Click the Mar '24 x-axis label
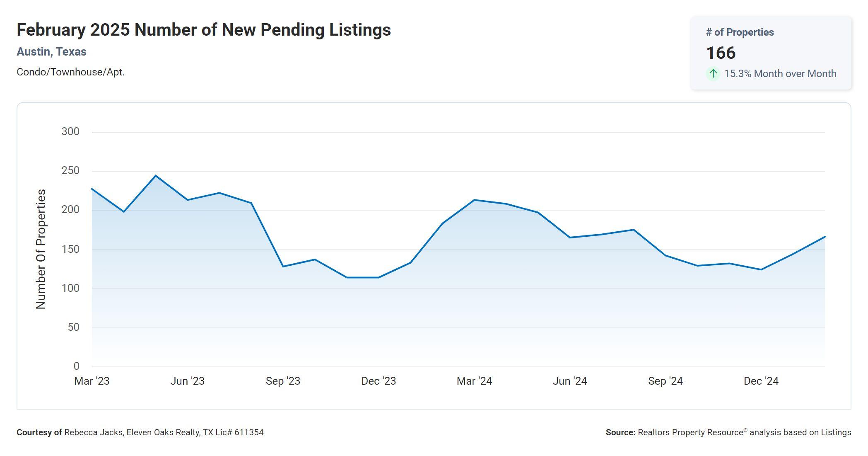The width and height of the screenshot is (868, 456). coord(474,381)
